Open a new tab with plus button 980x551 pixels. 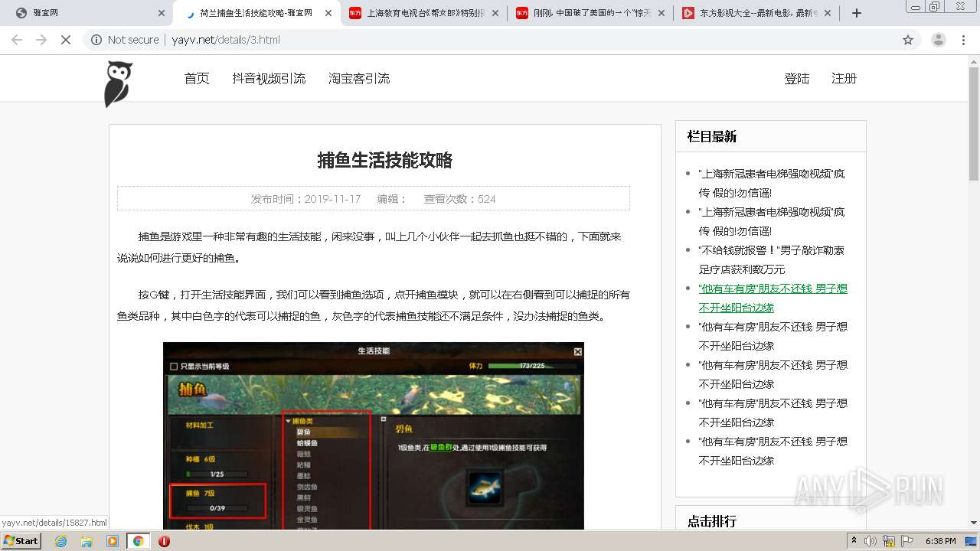pos(857,13)
